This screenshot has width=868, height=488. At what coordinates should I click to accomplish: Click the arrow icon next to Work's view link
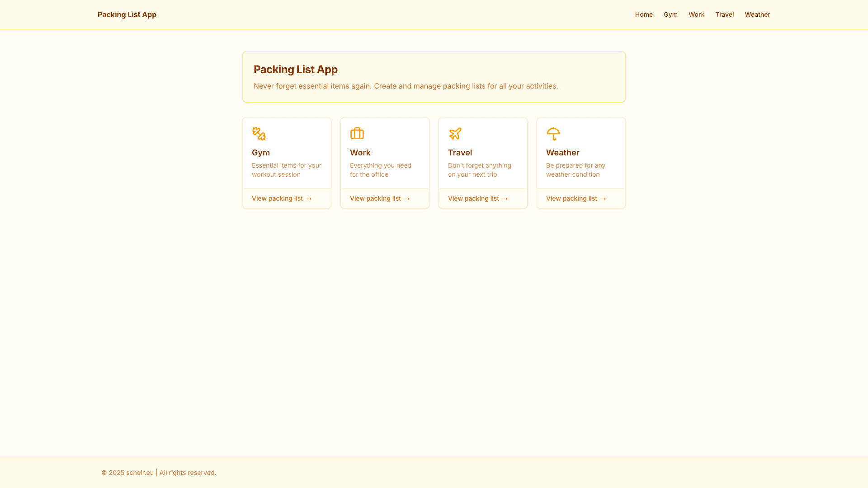(406, 198)
